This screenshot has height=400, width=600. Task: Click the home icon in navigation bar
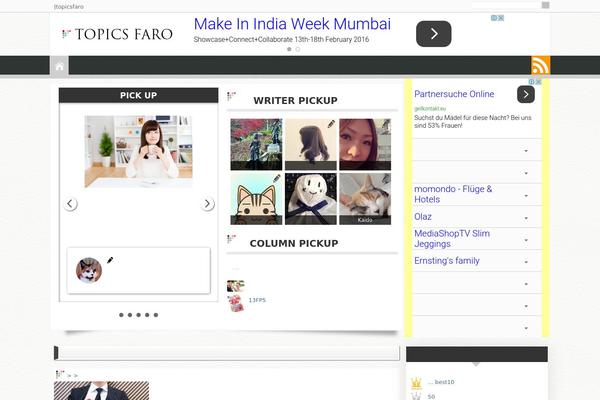tap(60, 66)
